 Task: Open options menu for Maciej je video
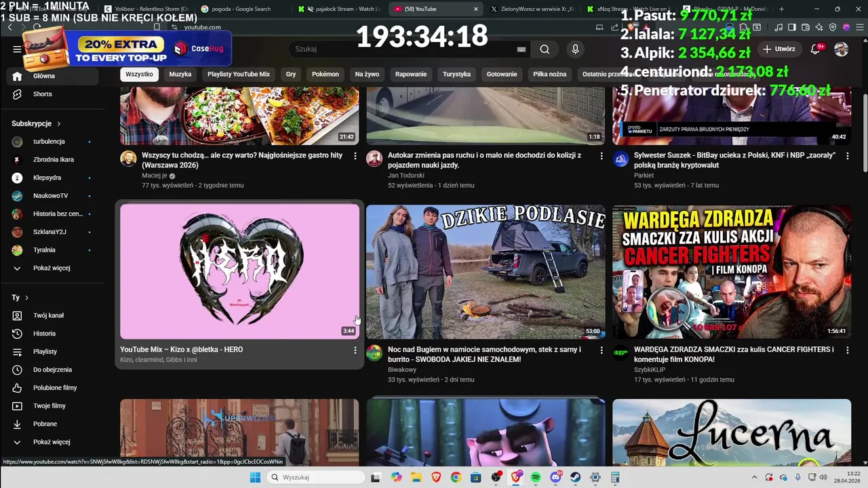tap(355, 156)
